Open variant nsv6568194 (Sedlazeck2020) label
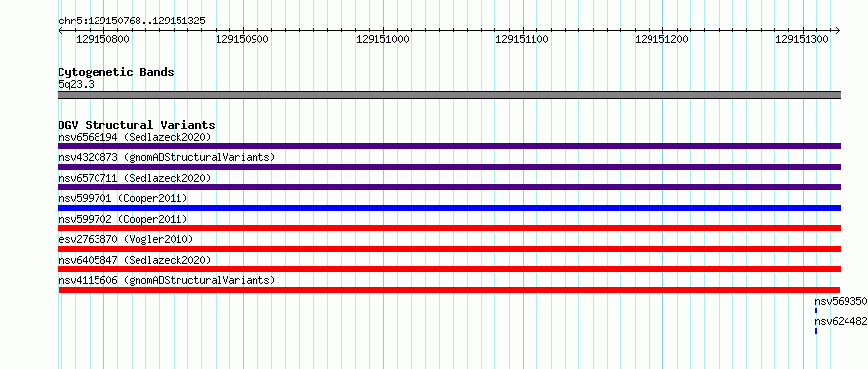Screen dimensions: 868x369 [135, 137]
